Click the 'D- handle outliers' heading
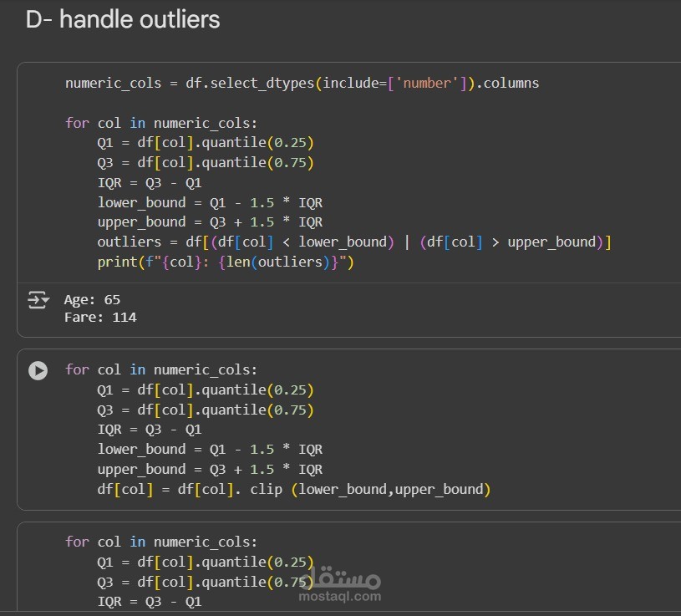The width and height of the screenshot is (681, 616). pos(123,19)
